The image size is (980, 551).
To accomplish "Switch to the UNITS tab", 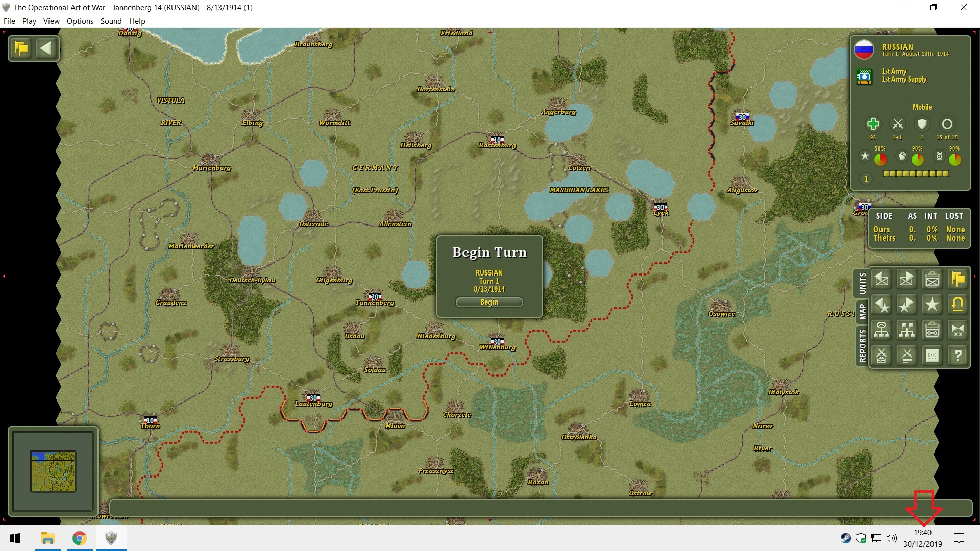I will coord(862,283).
